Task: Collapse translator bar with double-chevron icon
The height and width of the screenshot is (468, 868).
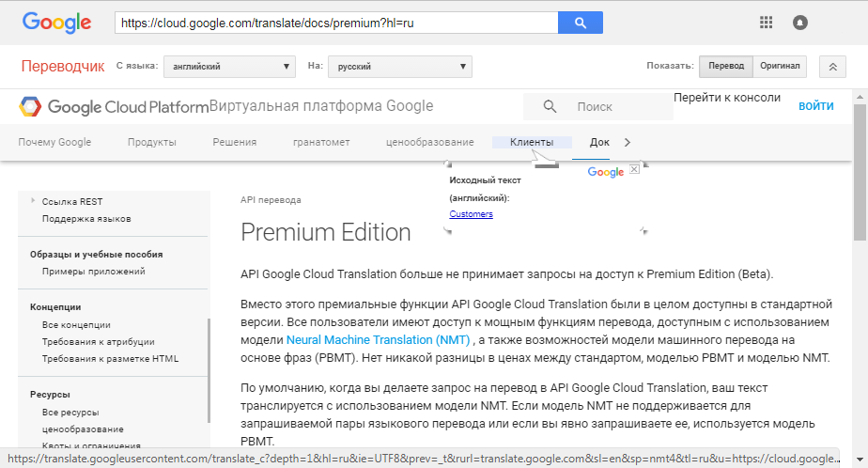Action: pyautogui.click(x=832, y=67)
